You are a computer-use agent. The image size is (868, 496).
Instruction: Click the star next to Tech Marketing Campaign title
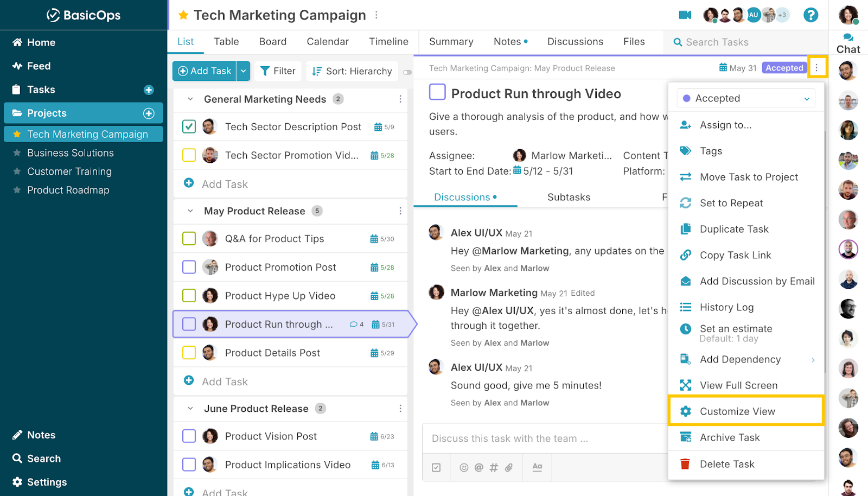pos(183,15)
